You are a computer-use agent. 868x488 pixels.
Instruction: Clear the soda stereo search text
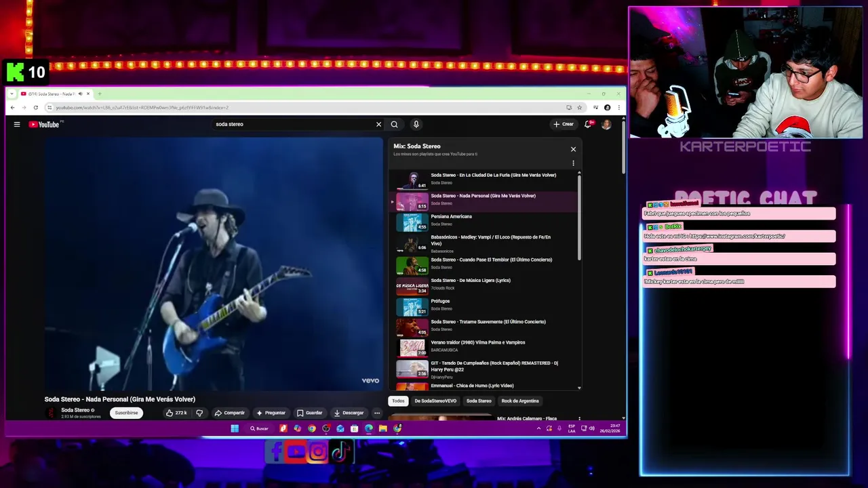[x=378, y=124]
